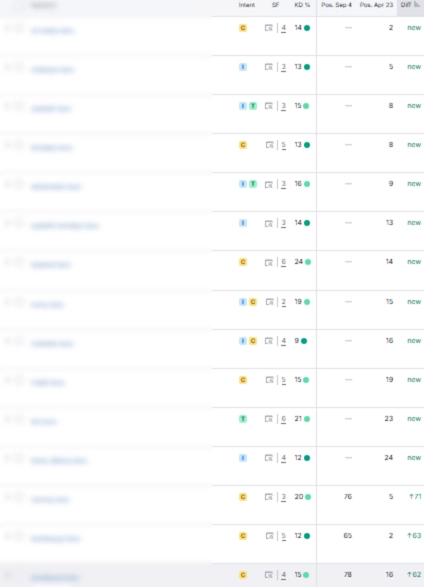The image size is (424, 587).
Task: Click Commercial intent badge in KD 24 row
Action: (x=243, y=262)
